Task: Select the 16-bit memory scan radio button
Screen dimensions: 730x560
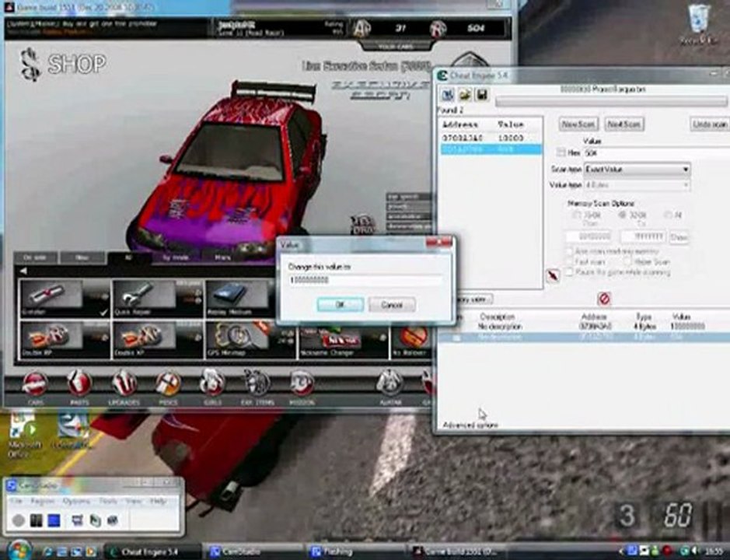Action: point(576,215)
